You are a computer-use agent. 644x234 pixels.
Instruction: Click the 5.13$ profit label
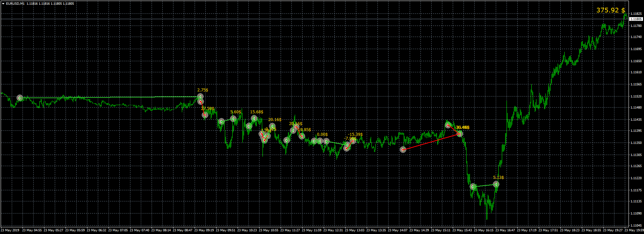click(x=498, y=178)
